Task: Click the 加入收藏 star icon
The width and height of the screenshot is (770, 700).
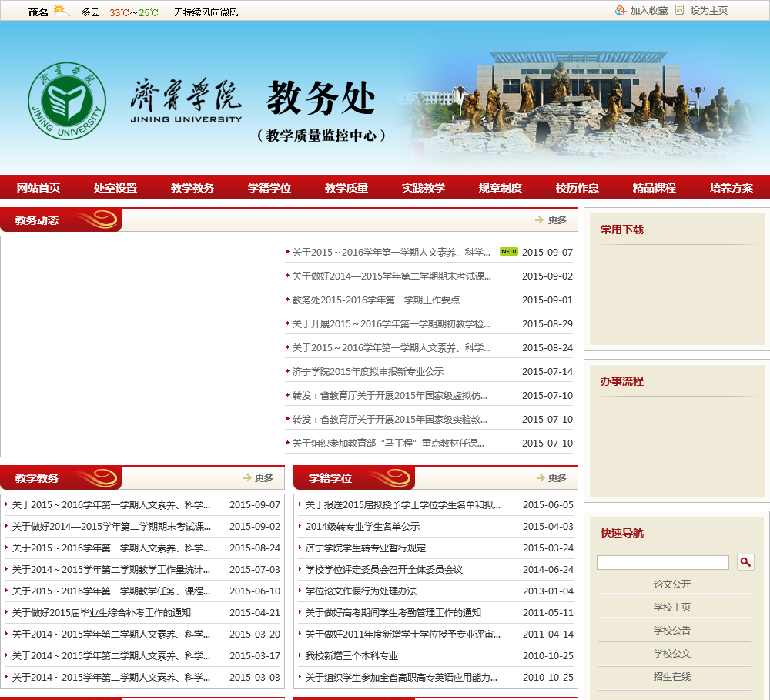Action: point(620,10)
